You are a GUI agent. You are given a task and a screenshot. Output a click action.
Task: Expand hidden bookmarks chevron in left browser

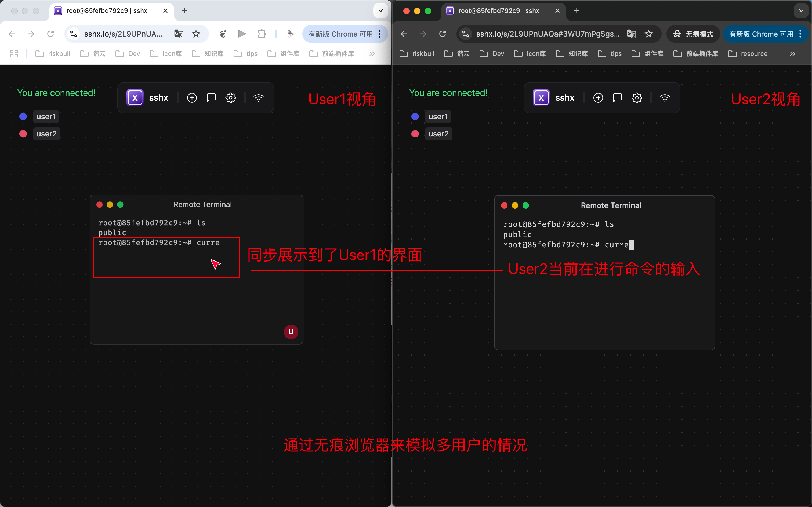372,54
